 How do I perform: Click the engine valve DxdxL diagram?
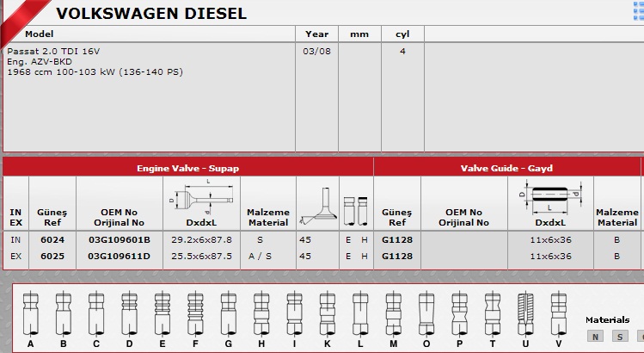pos(198,195)
